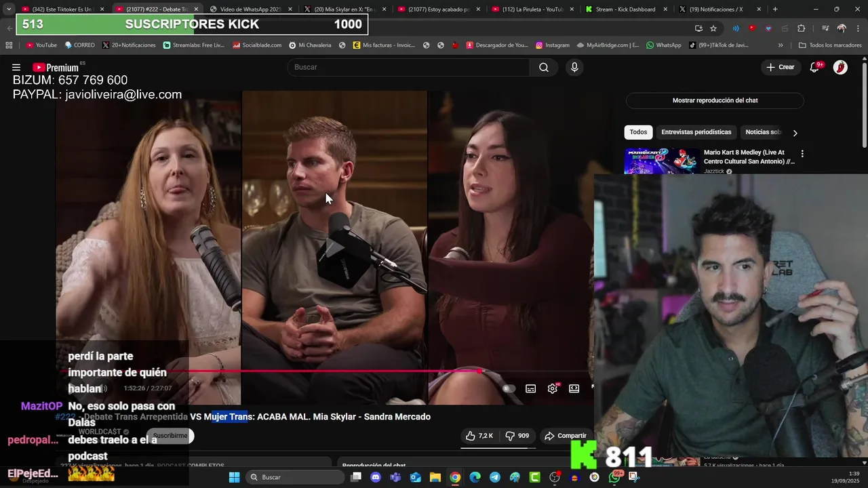Click the Windows Start button
Image resolution: width=868 pixels, height=488 pixels.
tap(234, 477)
